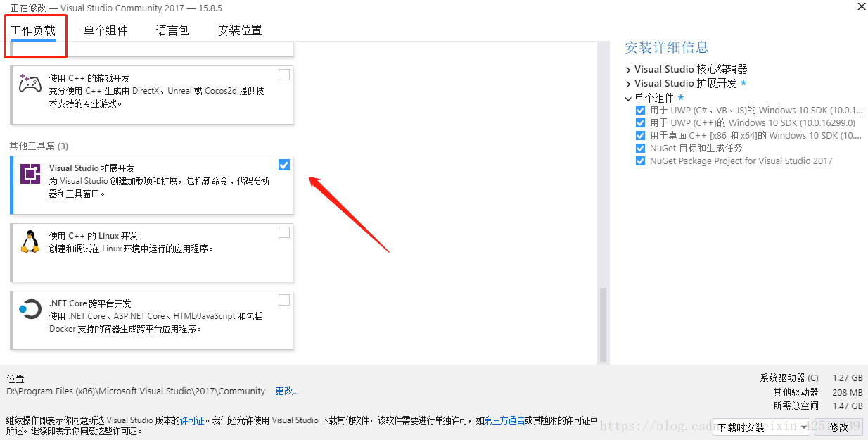Click the 更改... link next to install path

[x=287, y=391]
